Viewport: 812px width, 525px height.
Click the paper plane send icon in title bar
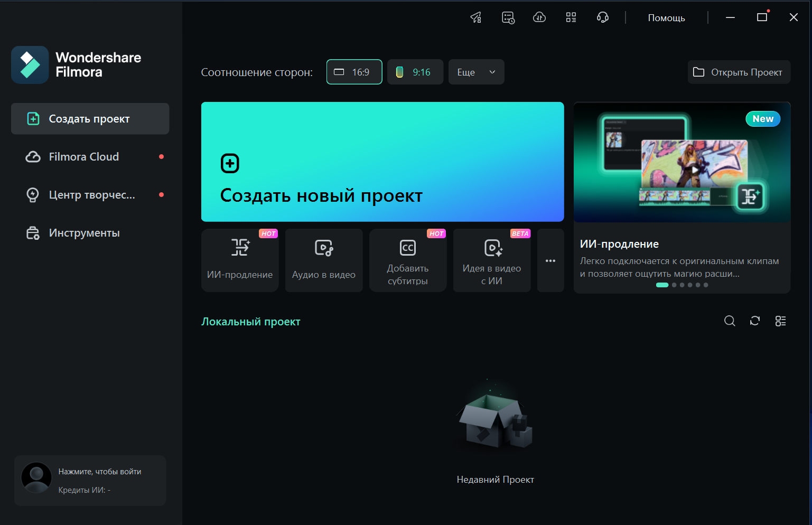(x=476, y=17)
